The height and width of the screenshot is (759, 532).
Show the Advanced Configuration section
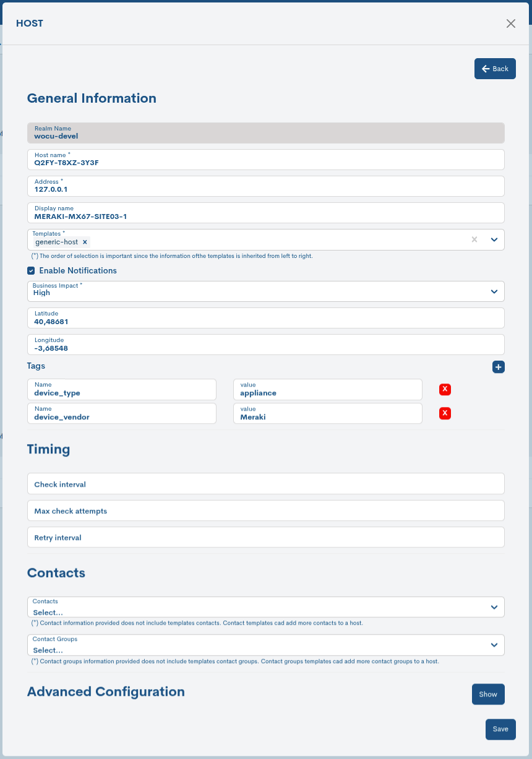(x=487, y=694)
